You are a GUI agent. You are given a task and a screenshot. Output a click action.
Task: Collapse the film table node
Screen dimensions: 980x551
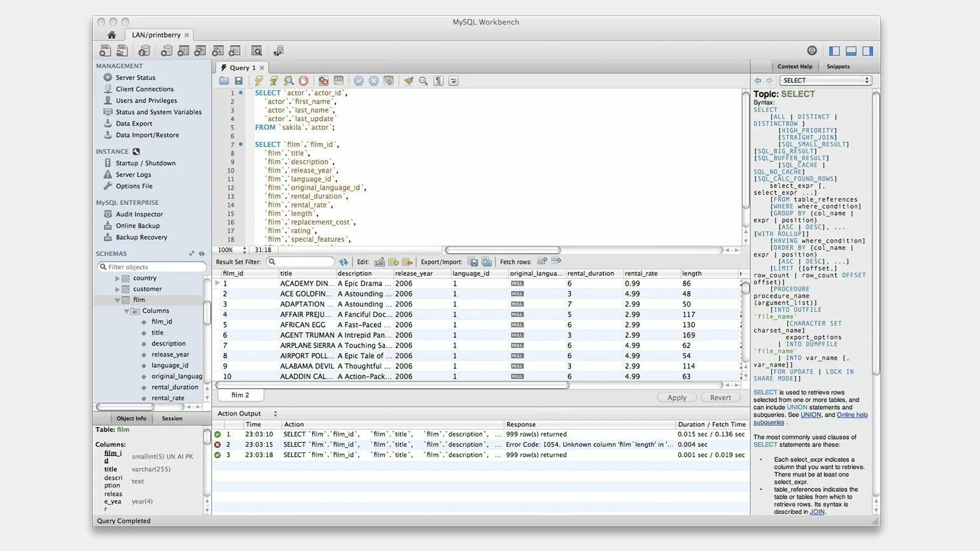click(118, 300)
